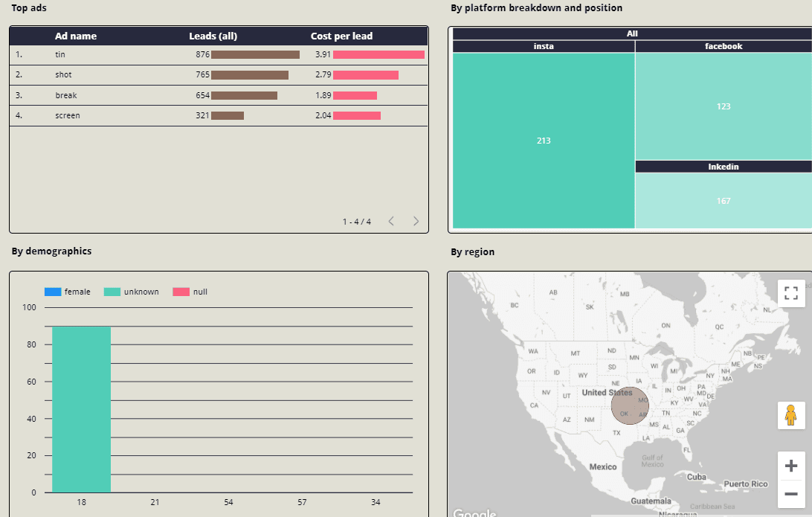Open the map fullscreen view
This screenshot has width=812, height=517.
pos(790,293)
